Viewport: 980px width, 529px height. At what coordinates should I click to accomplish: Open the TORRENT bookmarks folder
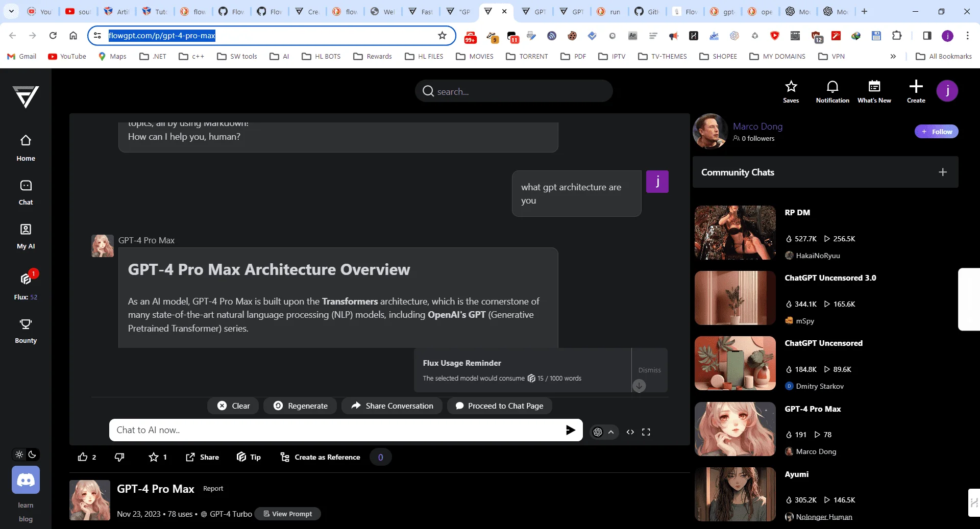tap(527, 56)
